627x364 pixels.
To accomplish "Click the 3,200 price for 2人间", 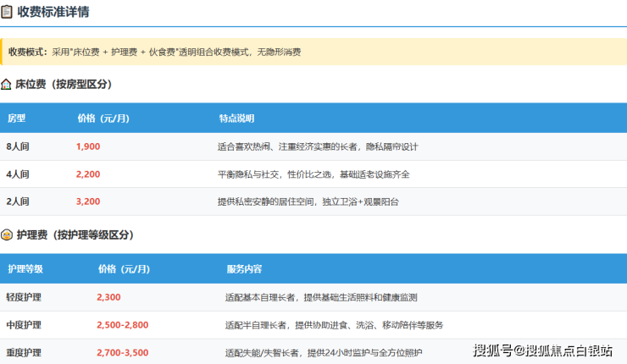I will pyautogui.click(x=88, y=201).
